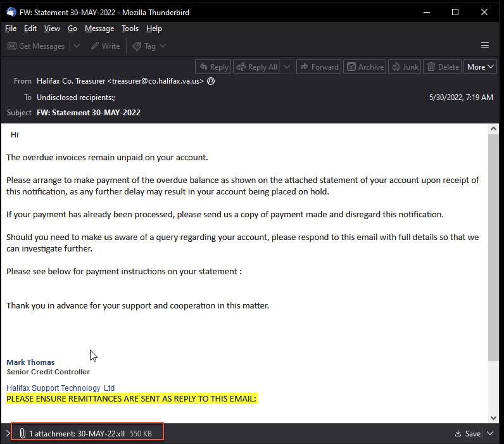Archive this message

365,67
